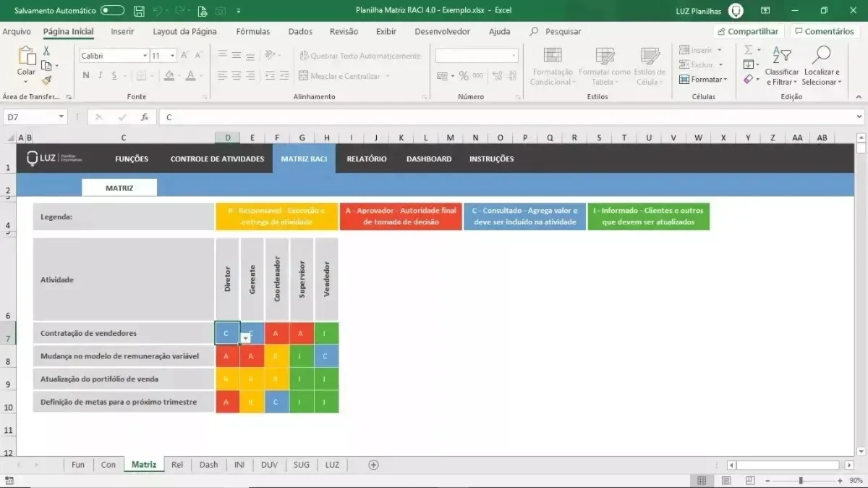Open the Calibri font name dropdown
Screen dimensions: 868x488
(x=114, y=56)
